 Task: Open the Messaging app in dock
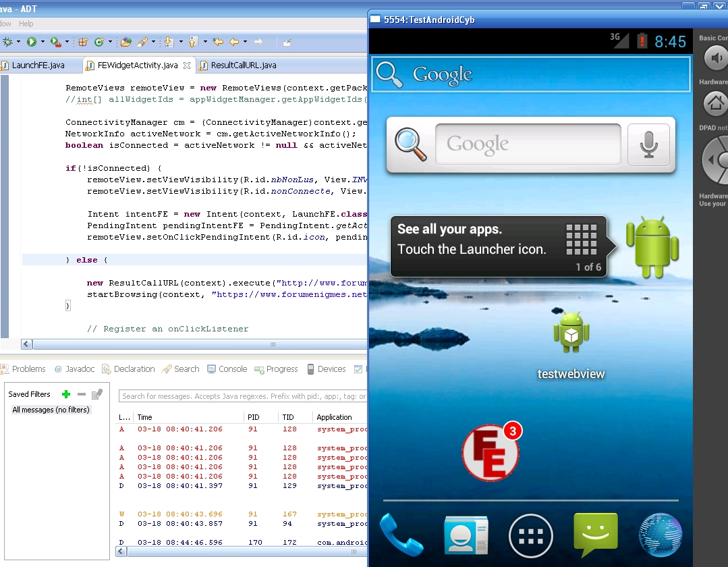[596, 535]
